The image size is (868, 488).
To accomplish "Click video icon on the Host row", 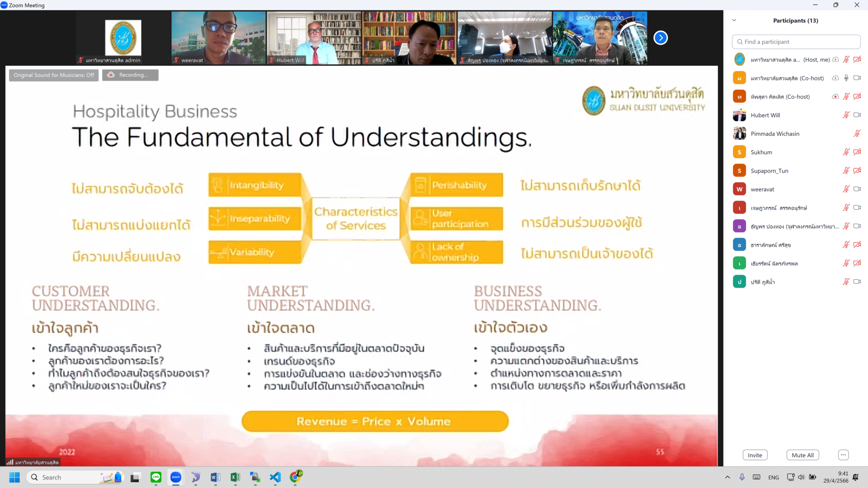I will [x=857, y=60].
